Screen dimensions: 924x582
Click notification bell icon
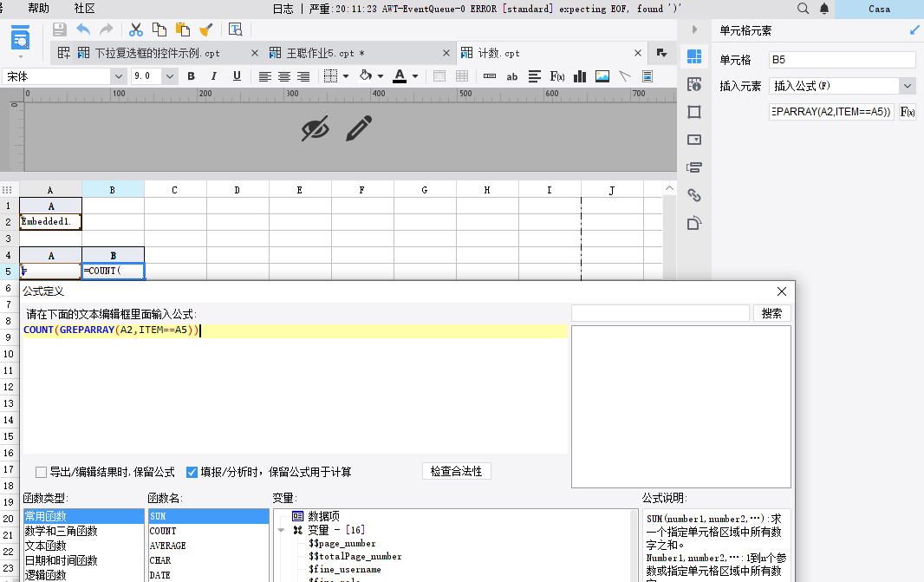824,9
